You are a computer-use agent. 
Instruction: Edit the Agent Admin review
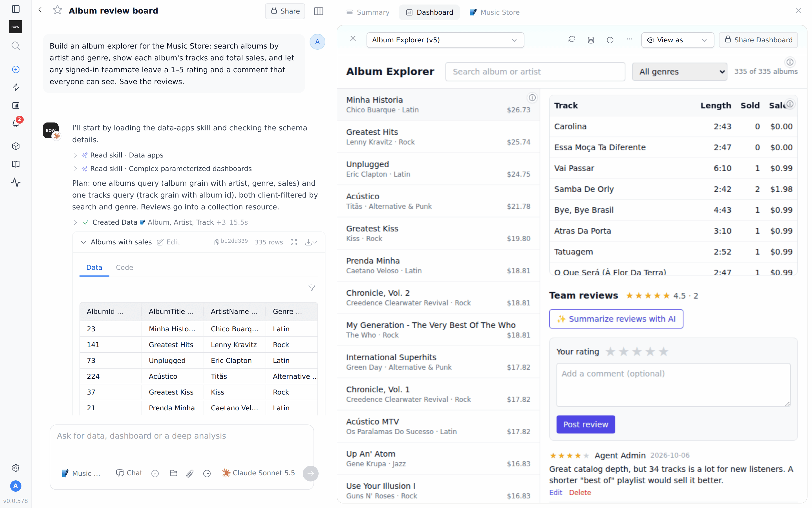556,492
